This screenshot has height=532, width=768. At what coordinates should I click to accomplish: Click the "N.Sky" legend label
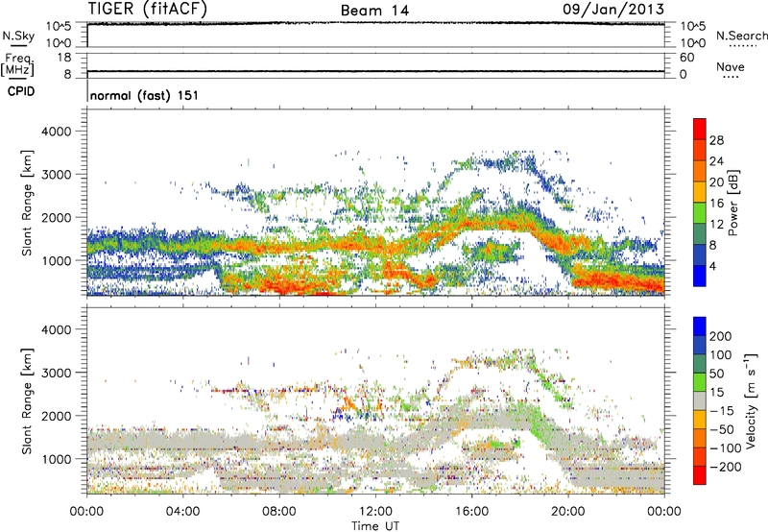tap(18, 36)
